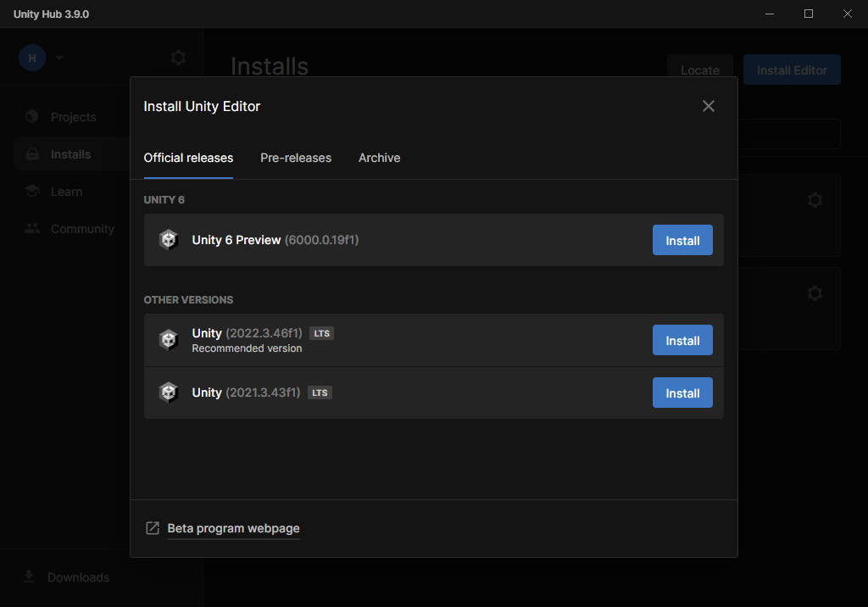
Task: Expand the account dropdown arrow
Action: click(x=59, y=58)
